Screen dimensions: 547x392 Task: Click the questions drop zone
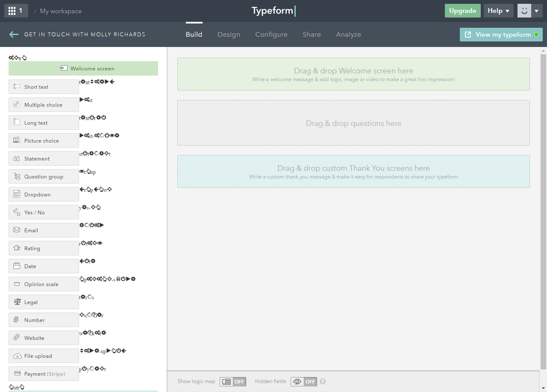(x=353, y=123)
